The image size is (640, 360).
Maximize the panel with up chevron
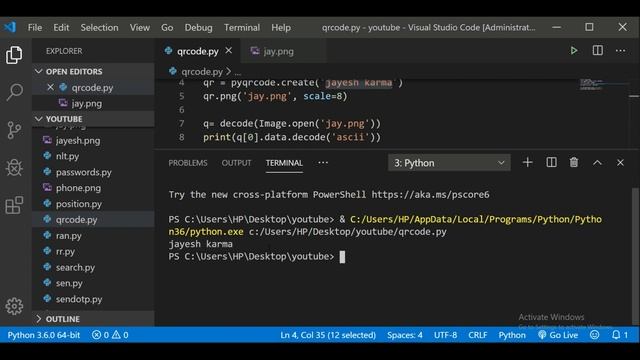[597, 162]
